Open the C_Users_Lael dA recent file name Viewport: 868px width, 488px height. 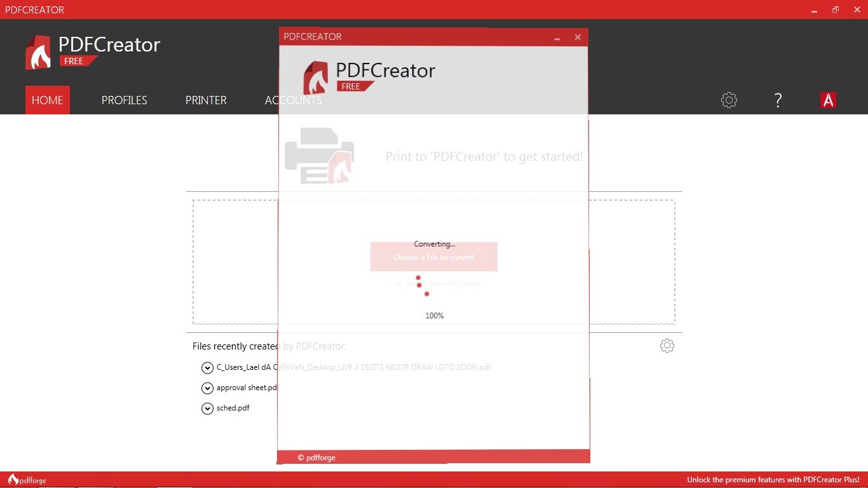(x=353, y=367)
